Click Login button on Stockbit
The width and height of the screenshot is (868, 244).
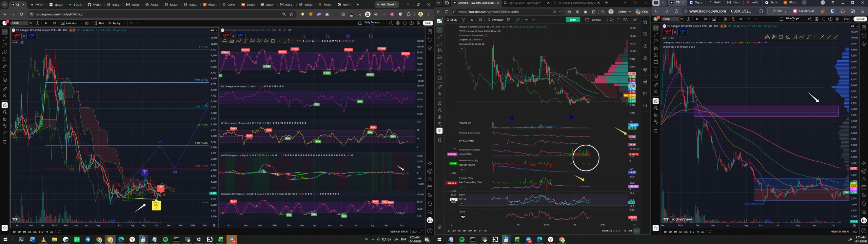point(573,20)
